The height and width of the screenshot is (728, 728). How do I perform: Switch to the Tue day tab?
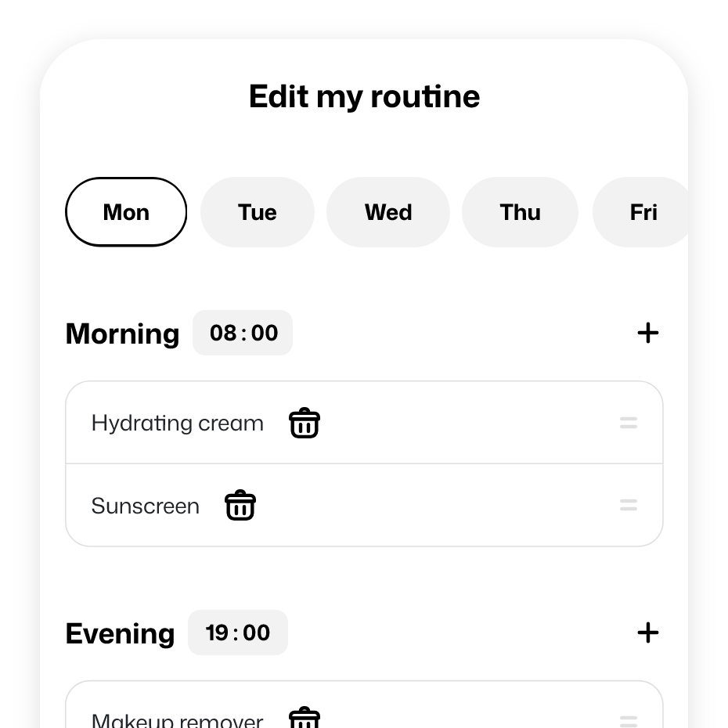(x=258, y=212)
